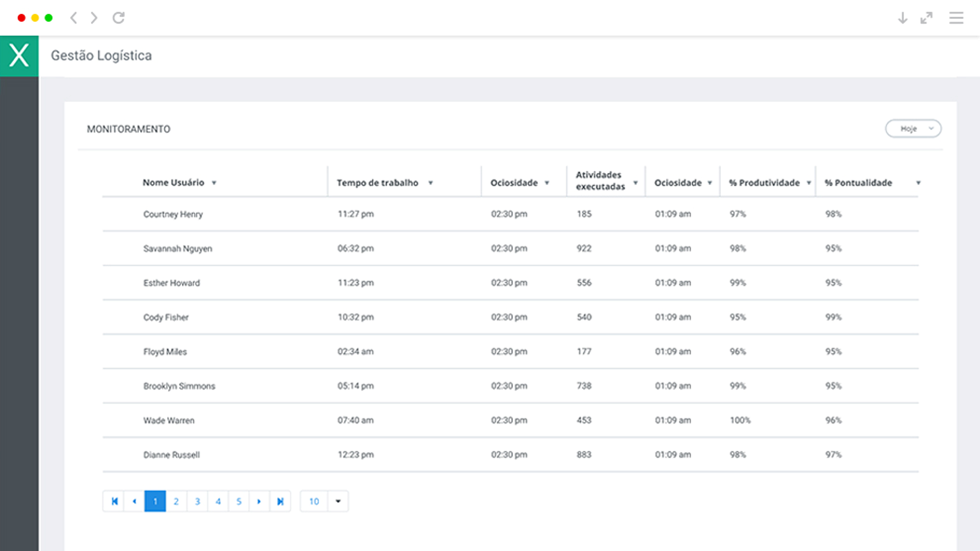Reload the page with refresh icon
The height and width of the screenshot is (551, 980).
click(x=118, y=18)
